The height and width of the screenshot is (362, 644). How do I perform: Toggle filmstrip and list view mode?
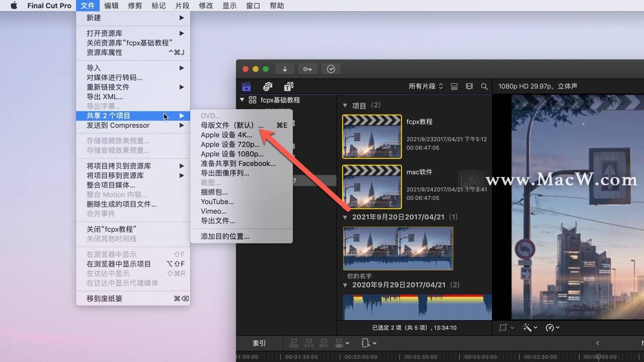coord(454,86)
